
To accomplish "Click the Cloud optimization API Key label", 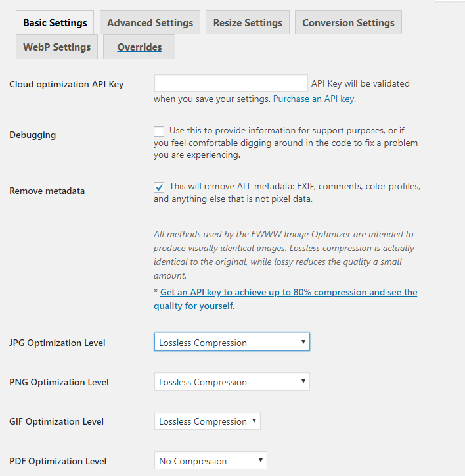I will pos(66,84).
